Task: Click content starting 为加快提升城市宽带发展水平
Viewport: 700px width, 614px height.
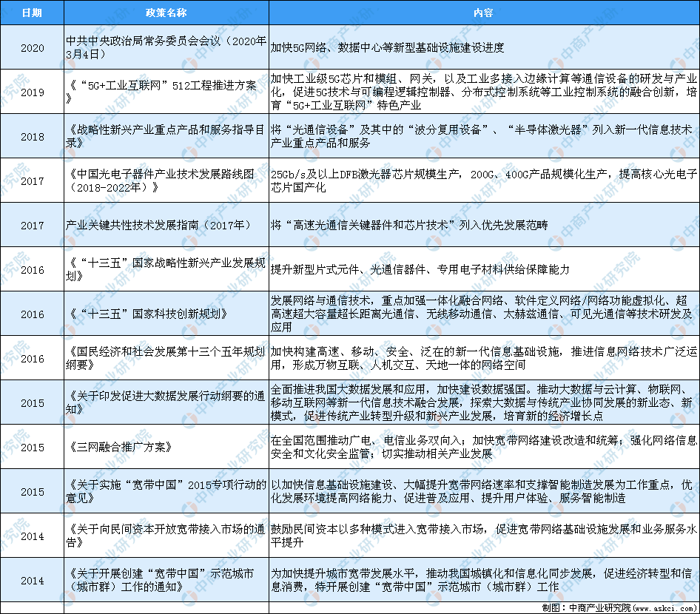Action: pos(484,580)
